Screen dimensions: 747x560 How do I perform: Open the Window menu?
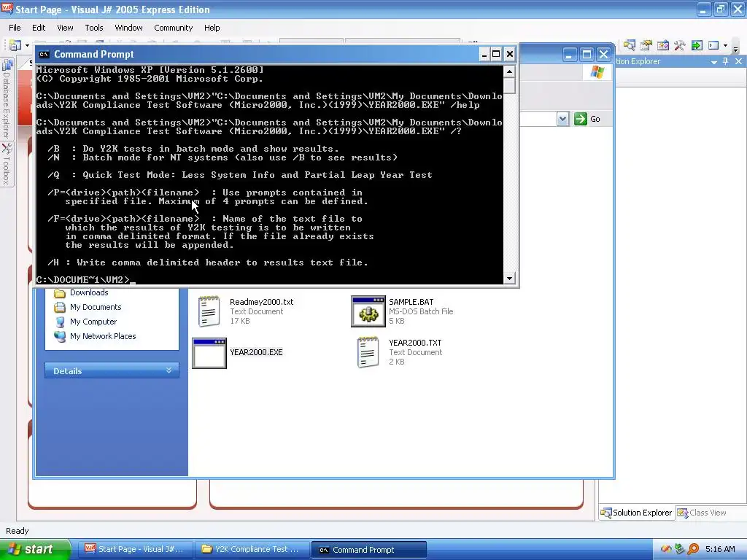tap(128, 28)
